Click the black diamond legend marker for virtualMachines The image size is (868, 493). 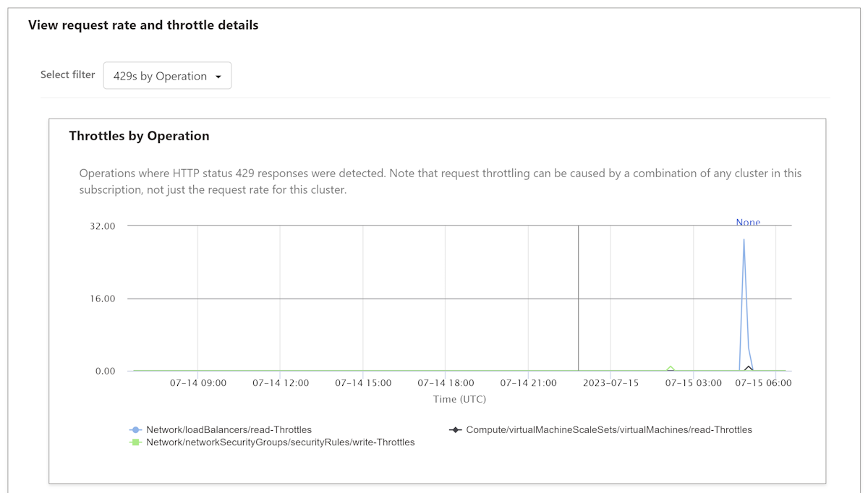(455, 430)
